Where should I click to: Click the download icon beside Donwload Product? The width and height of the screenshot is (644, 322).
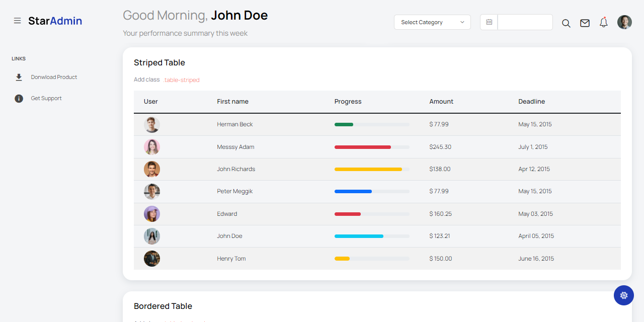pyautogui.click(x=19, y=76)
